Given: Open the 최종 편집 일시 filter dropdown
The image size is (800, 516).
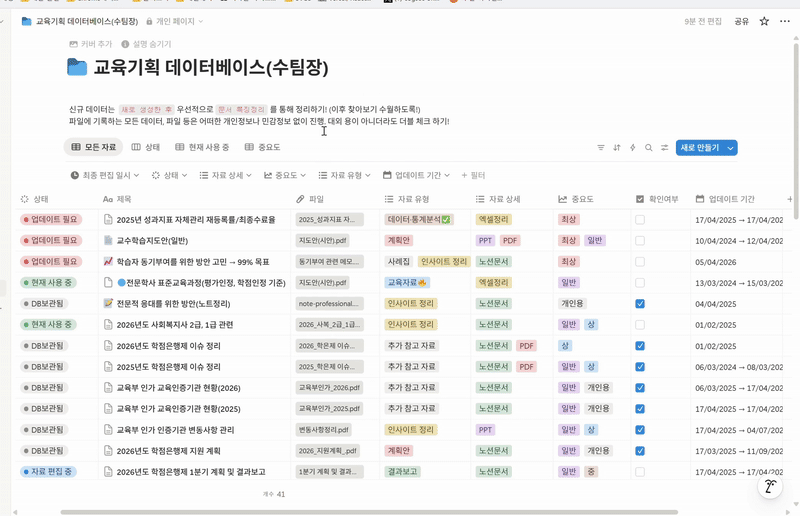Looking at the screenshot, I should 105,175.
